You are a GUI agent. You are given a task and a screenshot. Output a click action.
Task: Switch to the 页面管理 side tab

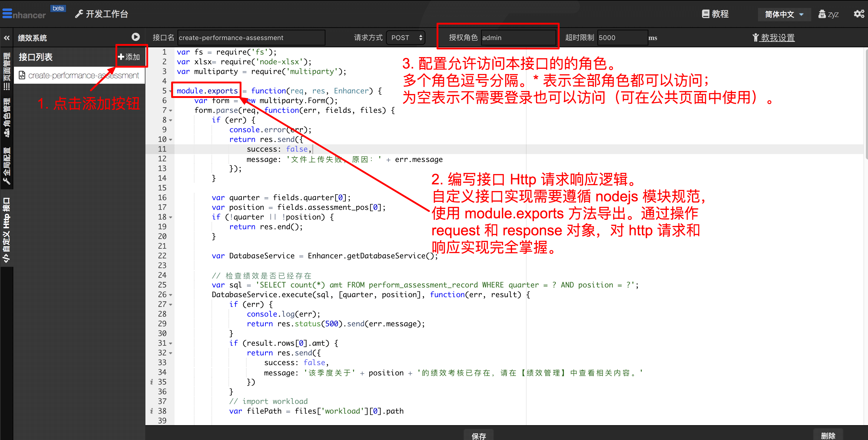point(7,72)
